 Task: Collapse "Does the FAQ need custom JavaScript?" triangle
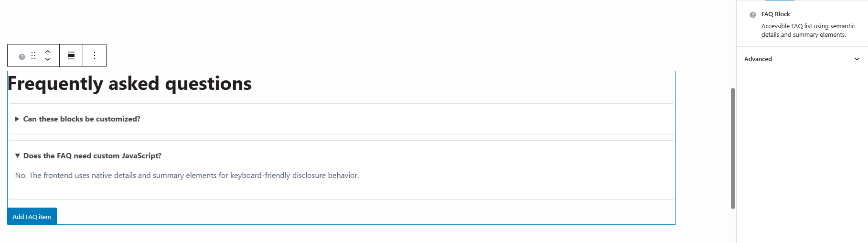coord(18,155)
